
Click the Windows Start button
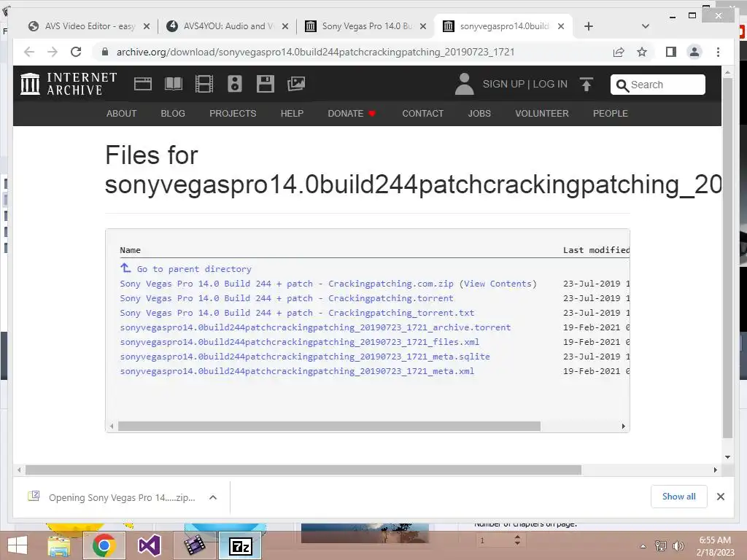(x=18, y=545)
